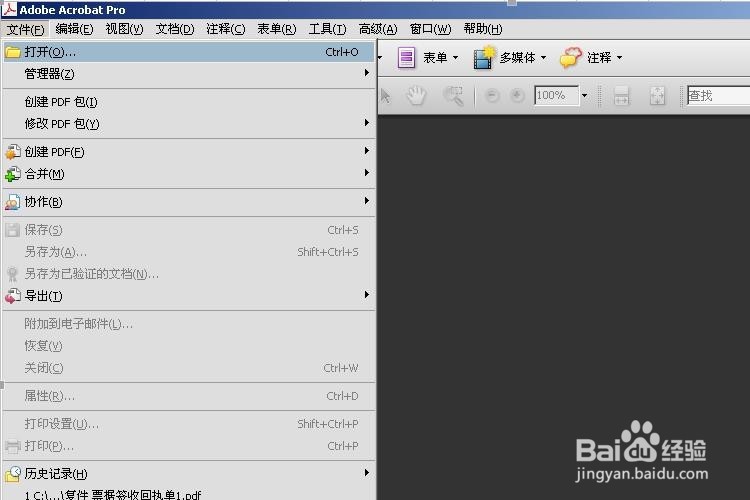750x500 pixels.
Task: Click the zoom out minus button
Action: point(492,96)
